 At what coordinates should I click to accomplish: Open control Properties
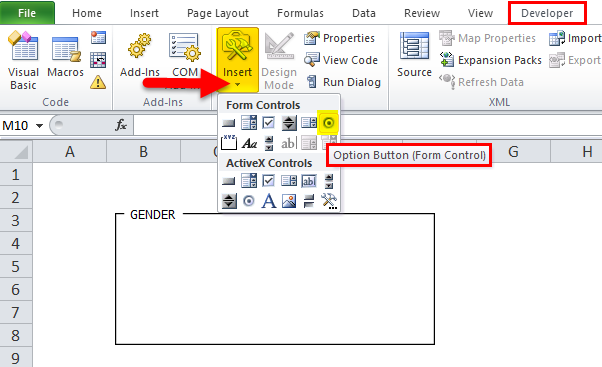pos(339,38)
